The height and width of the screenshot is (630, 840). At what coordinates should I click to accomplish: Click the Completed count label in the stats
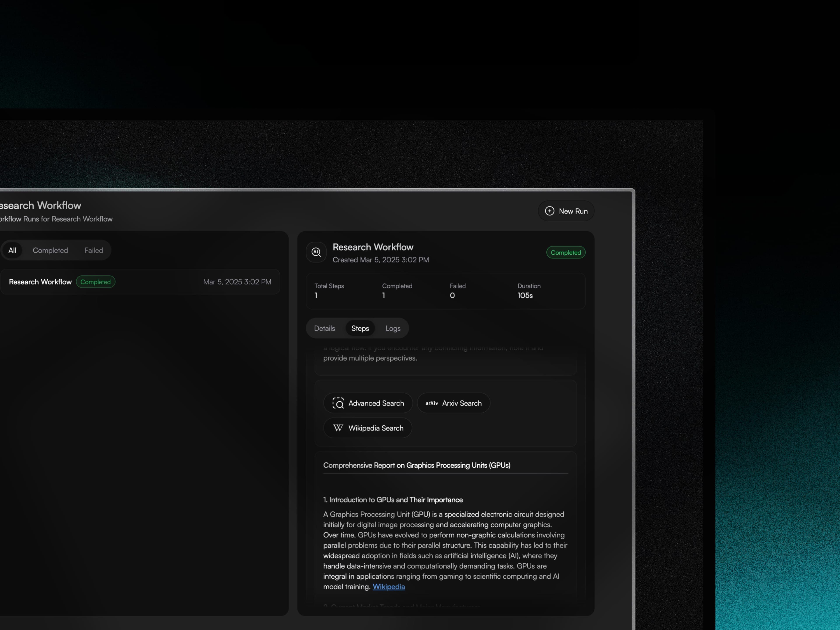(x=397, y=286)
